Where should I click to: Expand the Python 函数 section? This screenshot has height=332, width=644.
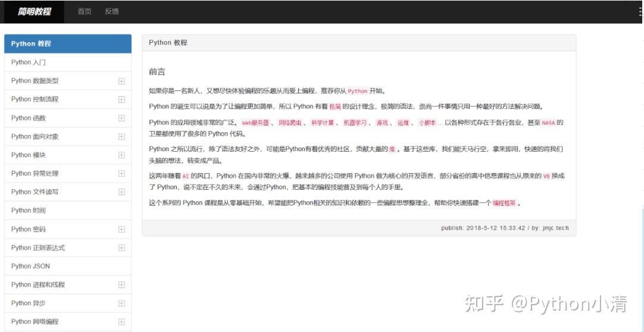tap(121, 118)
